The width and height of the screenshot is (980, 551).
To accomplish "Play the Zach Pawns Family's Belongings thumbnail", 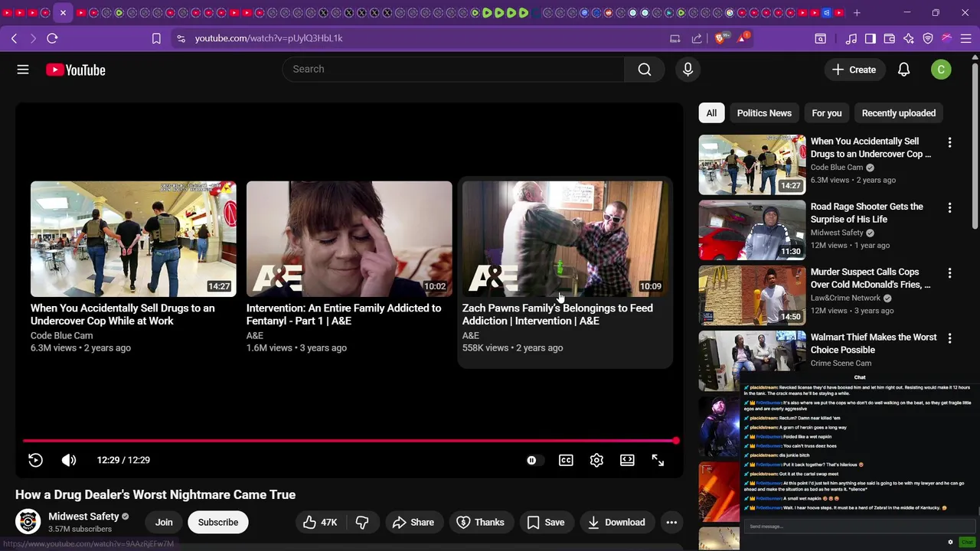I will tap(565, 239).
